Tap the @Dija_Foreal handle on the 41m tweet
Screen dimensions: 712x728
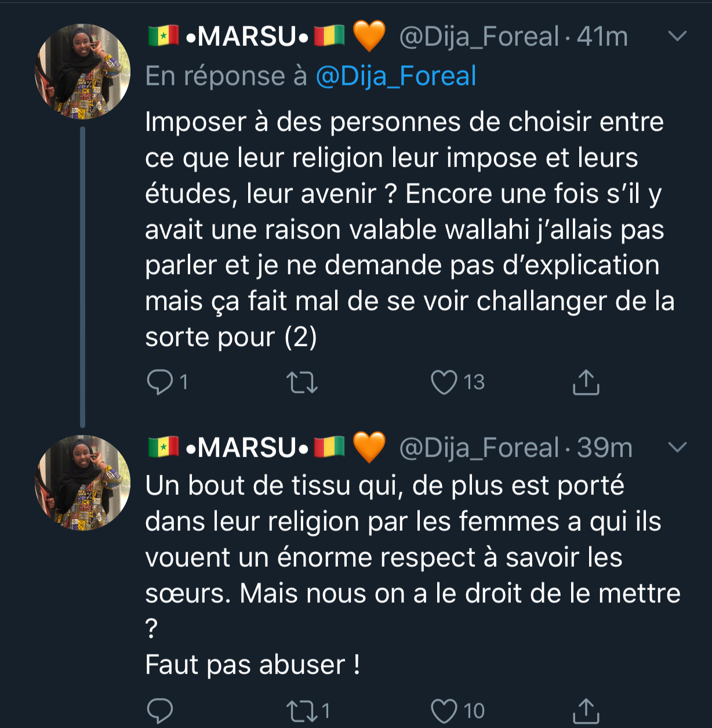pos(479,37)
